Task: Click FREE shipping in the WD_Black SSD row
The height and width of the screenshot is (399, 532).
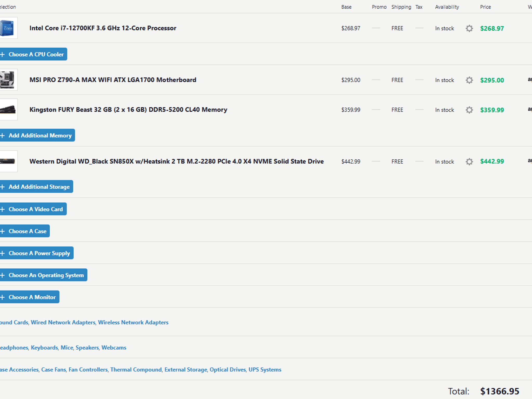Action: pos(397,162)
